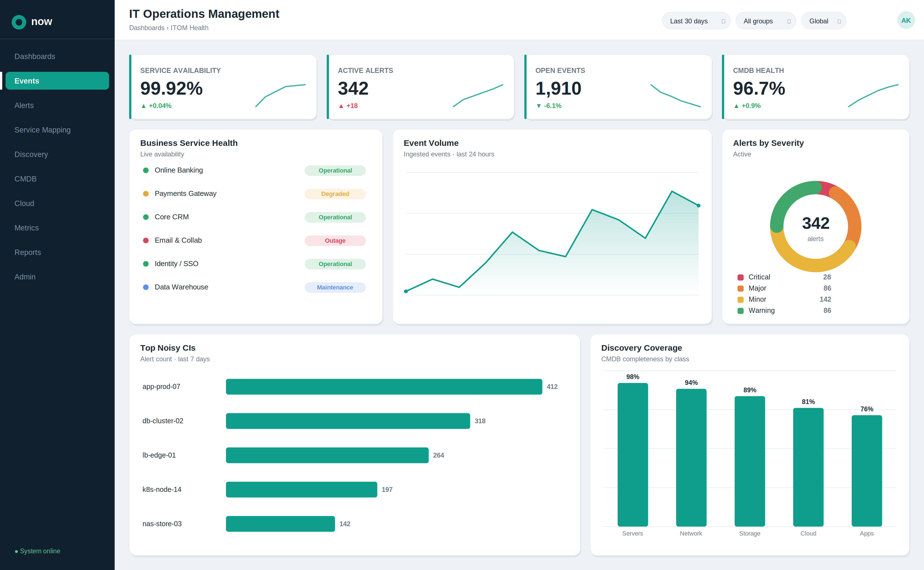The width and height of the screenshot is (924, 570).
Task: Click the Network coverage bar
Action: pos(691,458)
